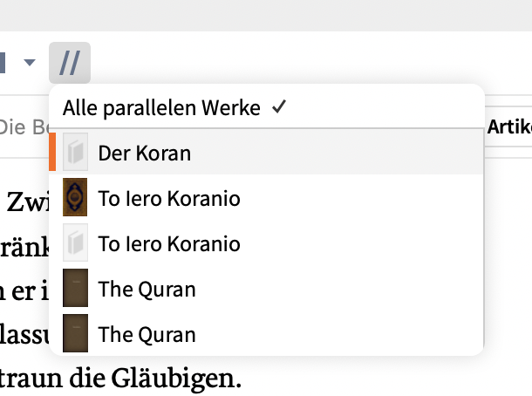Select To Iero Koranio with gray placeholder icon

click(266, 242)
